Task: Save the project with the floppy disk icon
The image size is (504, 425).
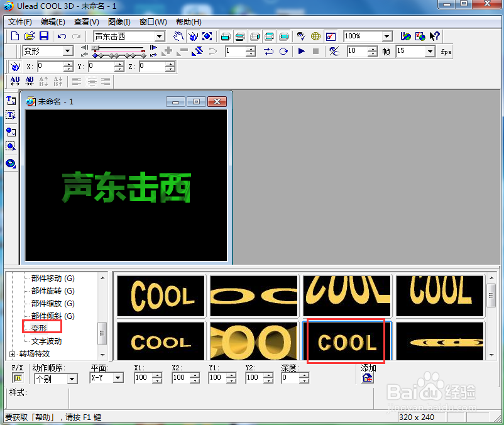Action: click(x=44, y=36)
